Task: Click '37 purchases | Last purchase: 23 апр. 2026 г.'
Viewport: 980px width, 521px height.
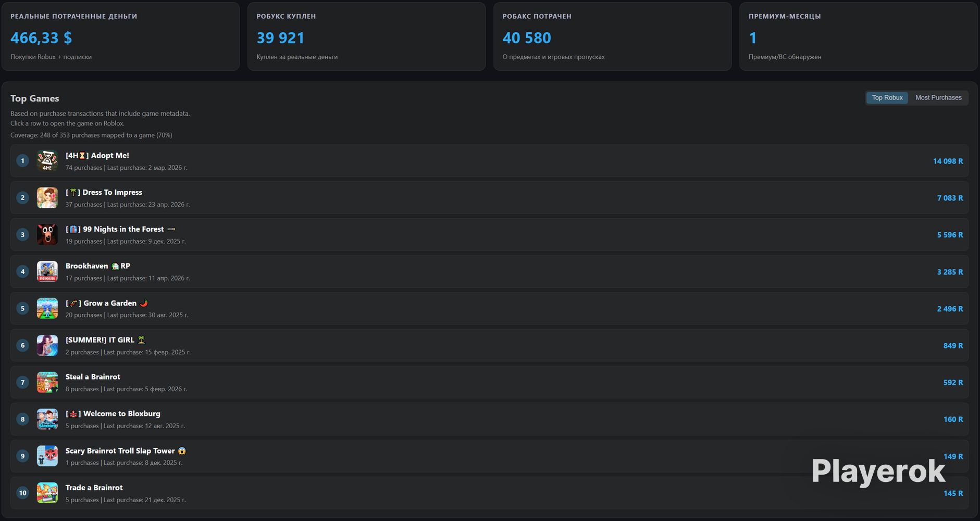Action: (x=128, y=205)
